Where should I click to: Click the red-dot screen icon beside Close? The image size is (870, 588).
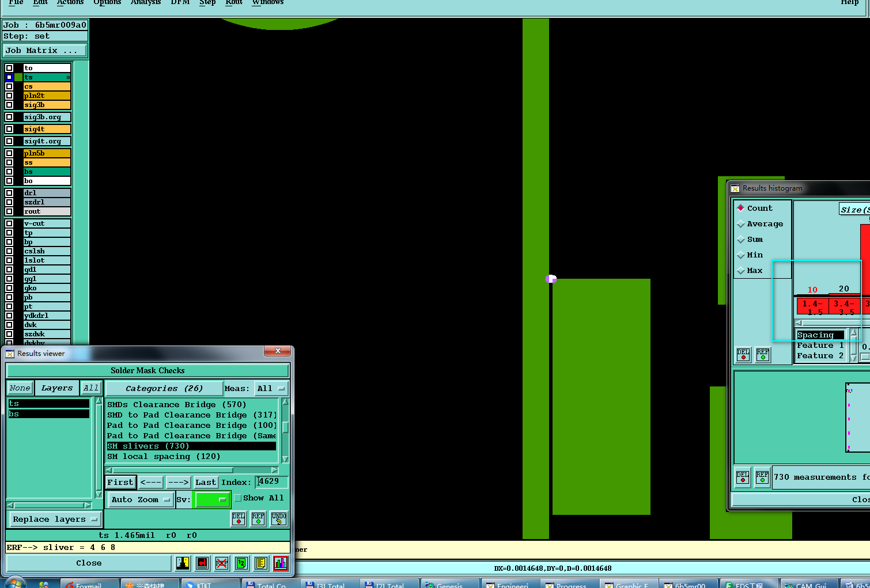[x=202, y=563]
